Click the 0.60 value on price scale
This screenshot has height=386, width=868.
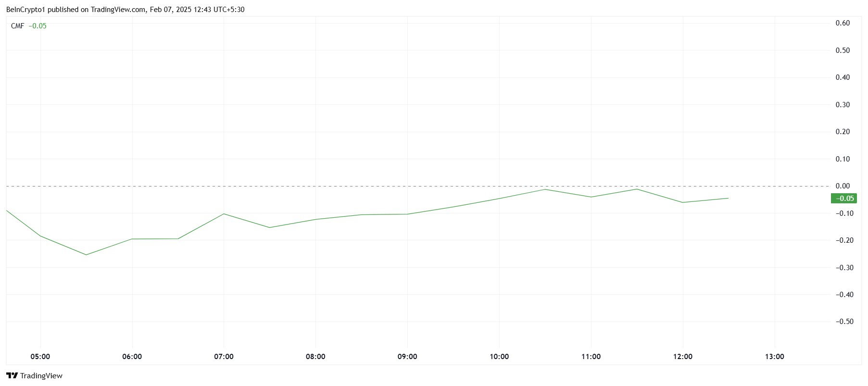coord(843,23)
